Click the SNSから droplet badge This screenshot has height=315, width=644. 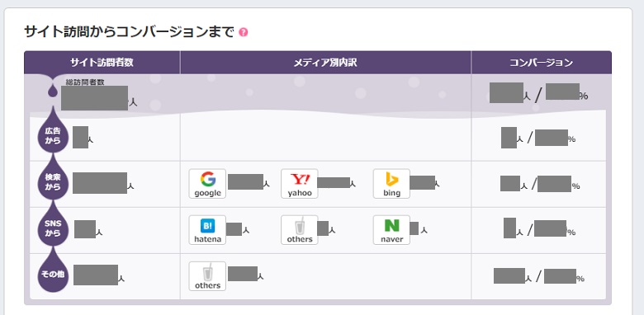tap(53, 228)
